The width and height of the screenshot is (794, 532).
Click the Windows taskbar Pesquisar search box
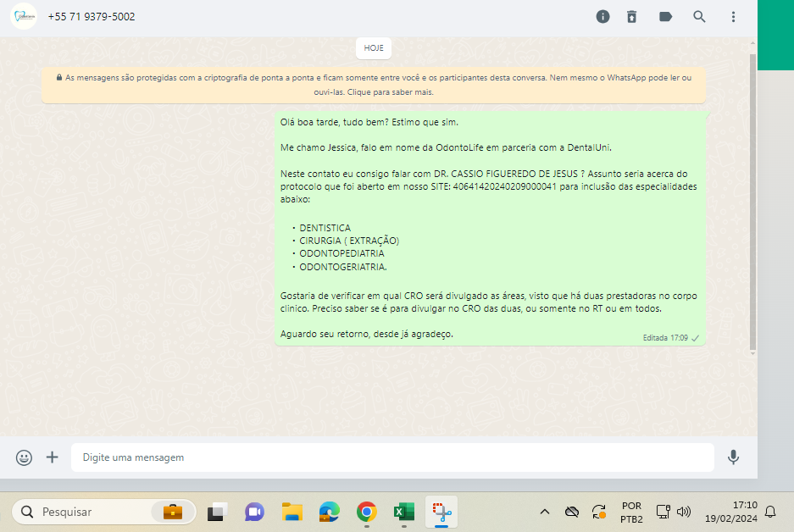104,513
